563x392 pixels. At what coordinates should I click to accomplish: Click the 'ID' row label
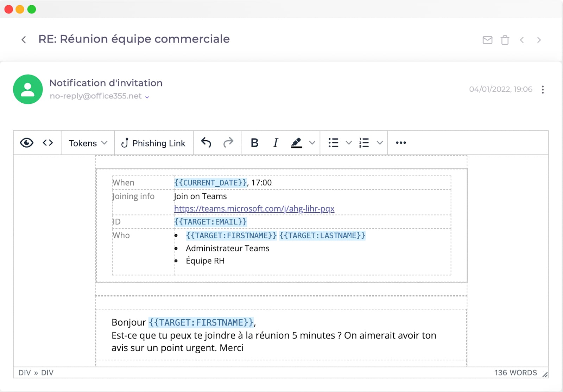pyautogui.click(x=116, y=222)
